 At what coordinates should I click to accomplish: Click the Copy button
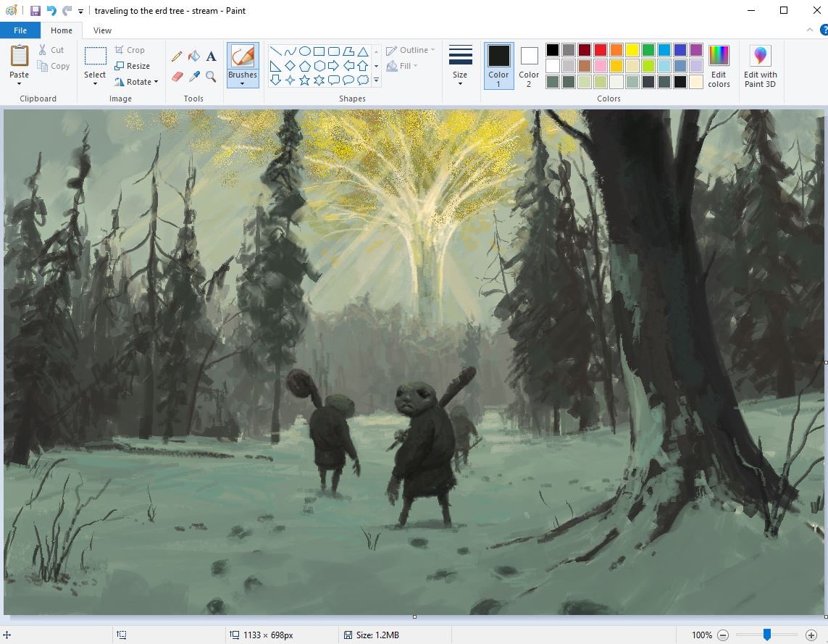[54, 66]
